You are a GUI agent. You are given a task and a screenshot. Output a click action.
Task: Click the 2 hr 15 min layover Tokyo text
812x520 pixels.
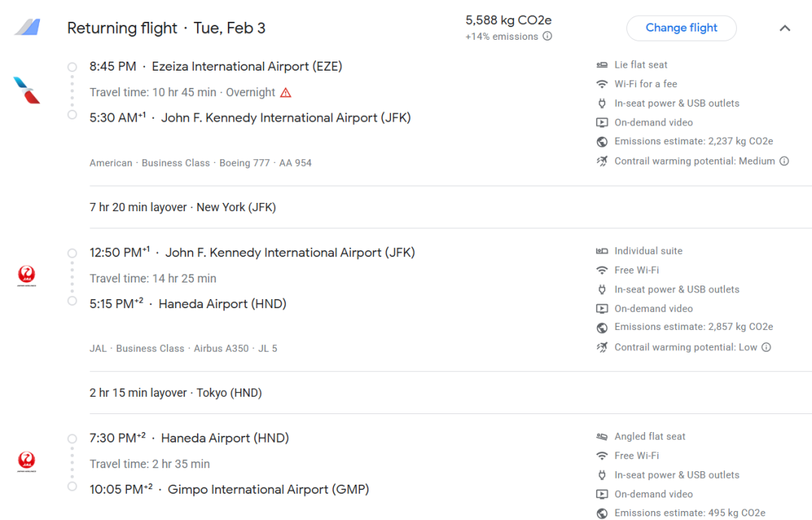175,393
